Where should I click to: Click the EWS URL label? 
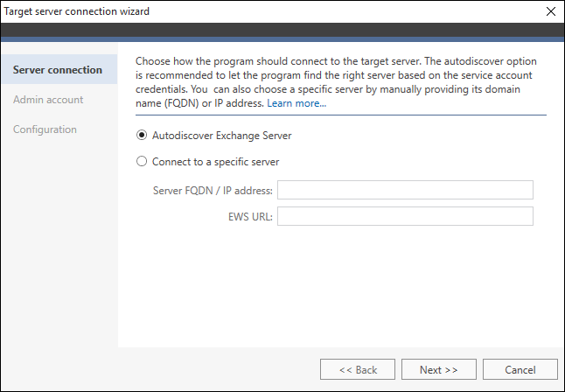coord(250,217)
